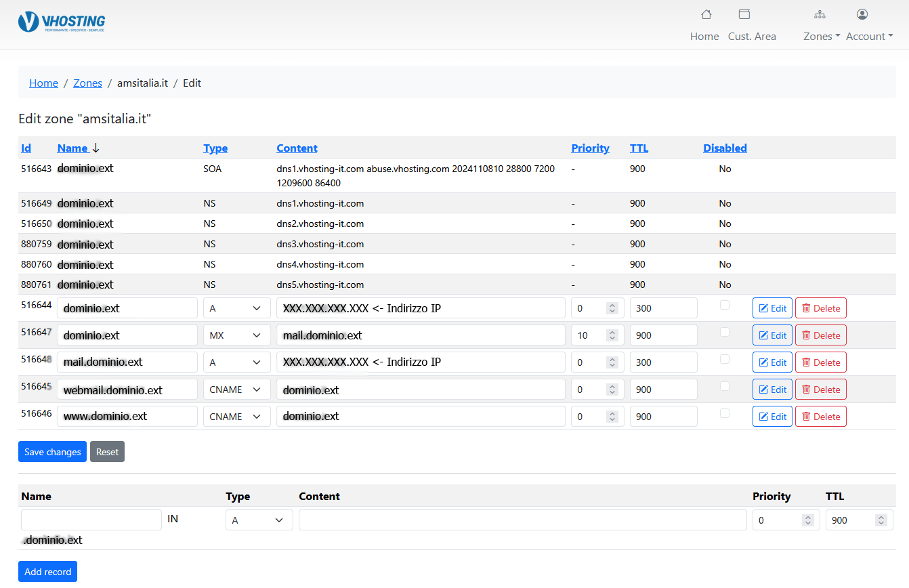909x588 pixels.
Task: Sort table by Priority column
Action: pyautogui.click(x=590, y=148)
